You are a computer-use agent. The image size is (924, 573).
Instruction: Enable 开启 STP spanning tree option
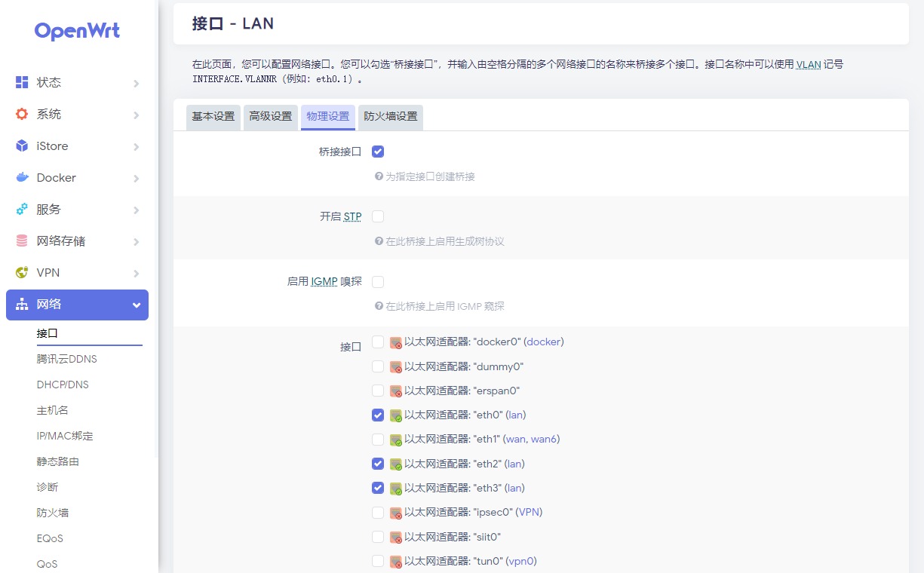378,216
